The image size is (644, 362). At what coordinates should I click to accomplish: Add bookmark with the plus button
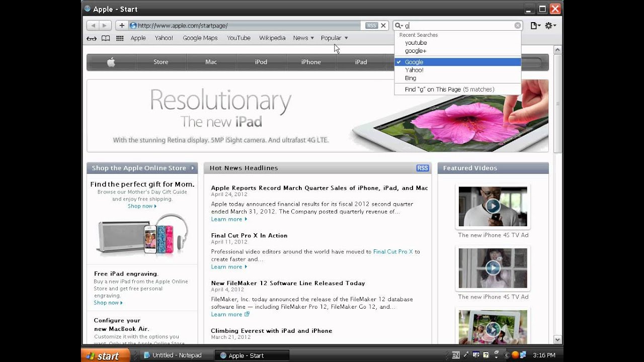pos(122,26)
